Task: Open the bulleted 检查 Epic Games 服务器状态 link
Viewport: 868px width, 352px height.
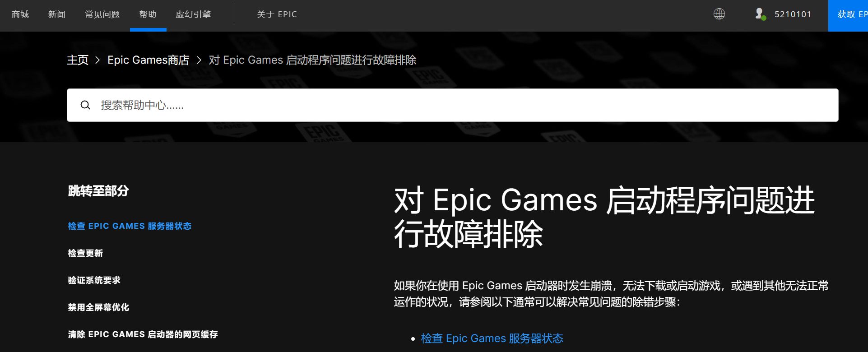Action: pos(492,338)
